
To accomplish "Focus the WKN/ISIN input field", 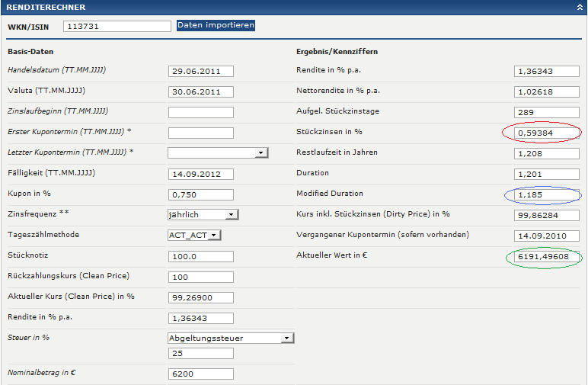I will pos(117,26).
